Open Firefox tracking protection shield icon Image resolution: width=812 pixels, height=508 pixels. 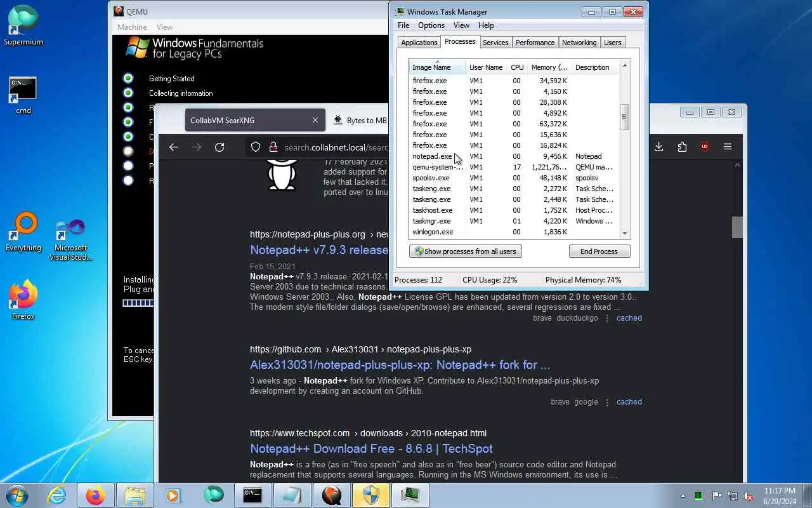[x=256, y=147]
